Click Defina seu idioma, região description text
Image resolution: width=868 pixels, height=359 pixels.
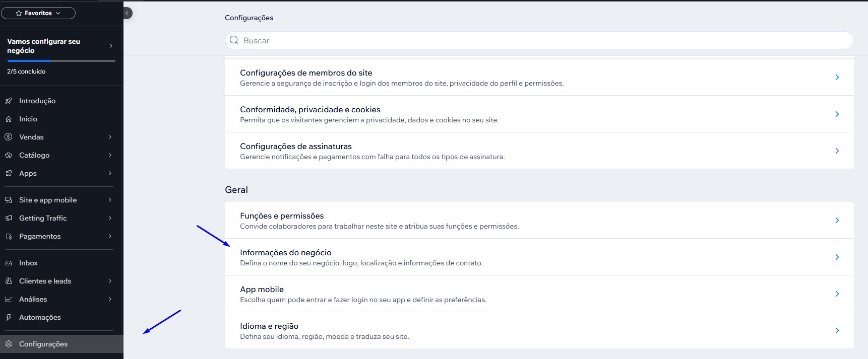click(x=325, y=336)
